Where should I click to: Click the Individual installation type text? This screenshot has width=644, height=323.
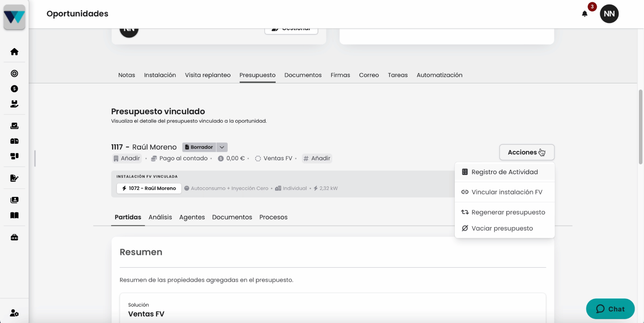point(294,188)
